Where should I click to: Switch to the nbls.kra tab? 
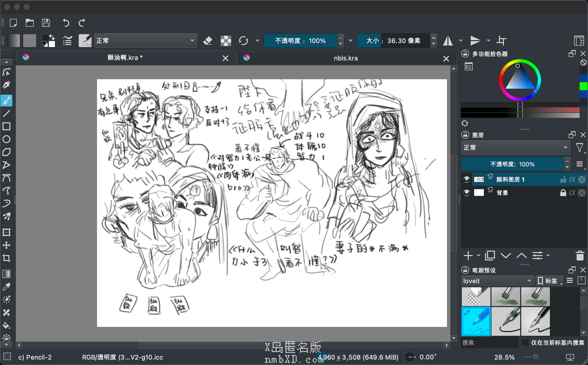[x=345, y=58]
